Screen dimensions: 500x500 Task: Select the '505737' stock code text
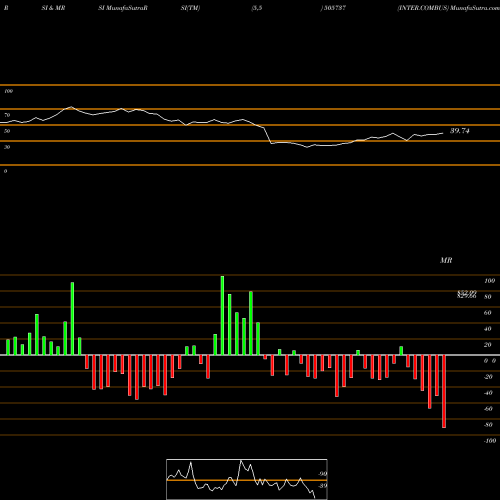click(x=334, y=8)
